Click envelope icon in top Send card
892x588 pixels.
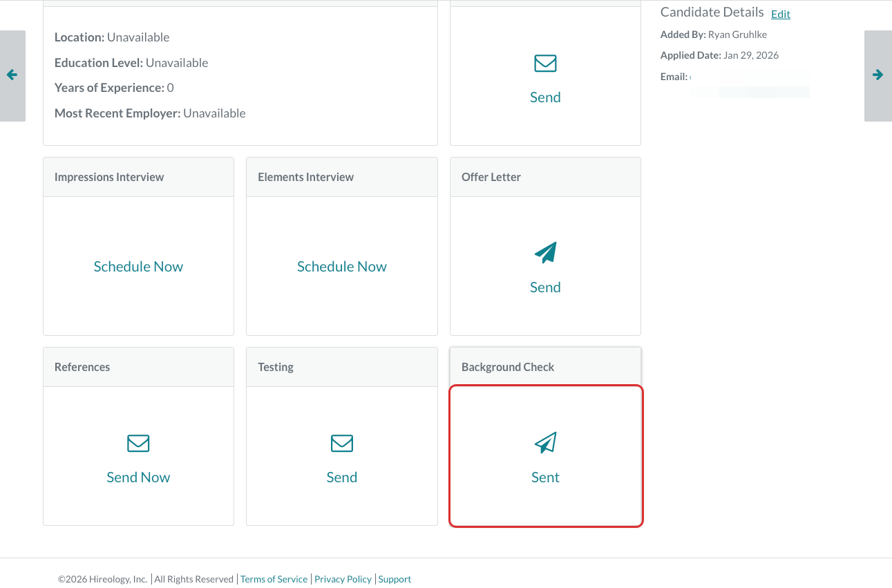coord(545,64)
